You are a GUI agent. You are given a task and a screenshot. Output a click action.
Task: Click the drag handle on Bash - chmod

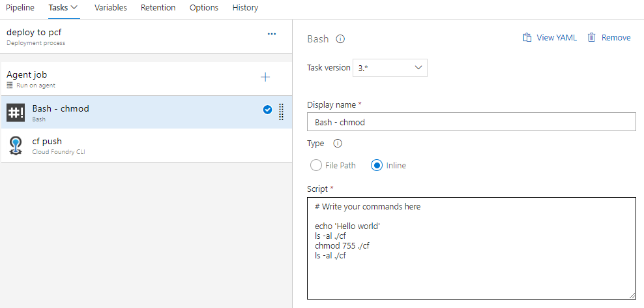click(281, 112)
